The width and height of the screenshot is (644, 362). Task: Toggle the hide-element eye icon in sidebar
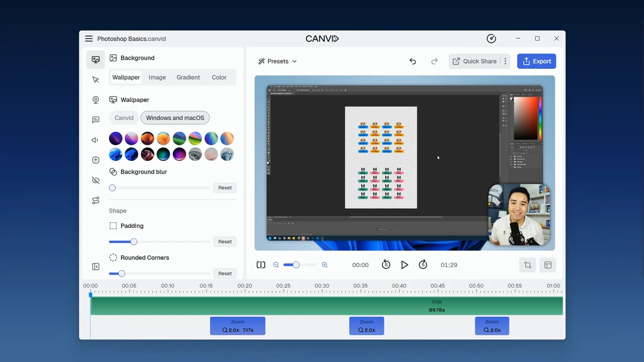96,180
